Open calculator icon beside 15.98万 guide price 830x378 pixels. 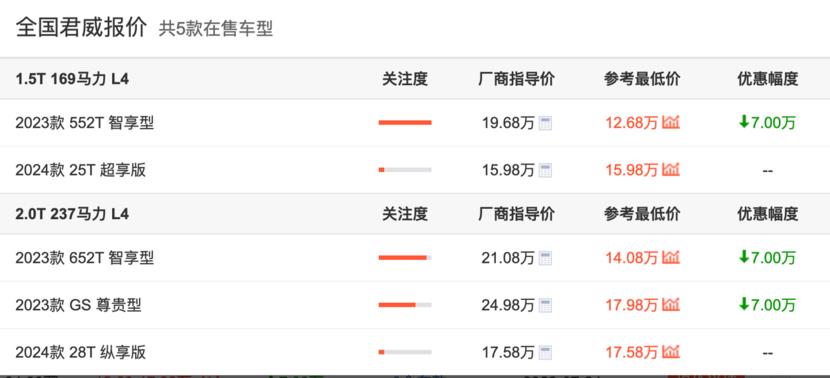coord(545,170)
